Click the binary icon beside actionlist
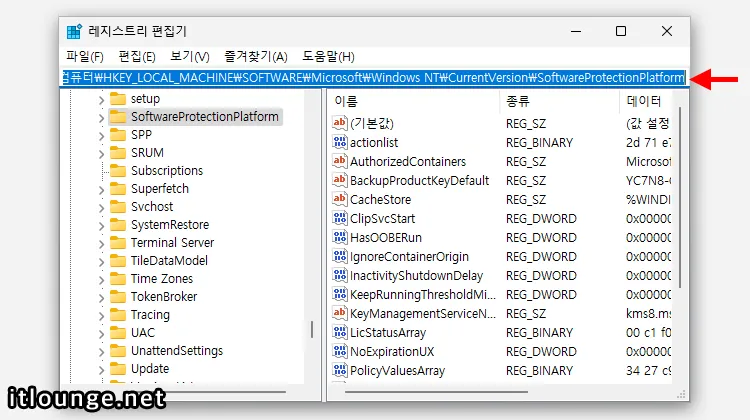 click(340, 142)
